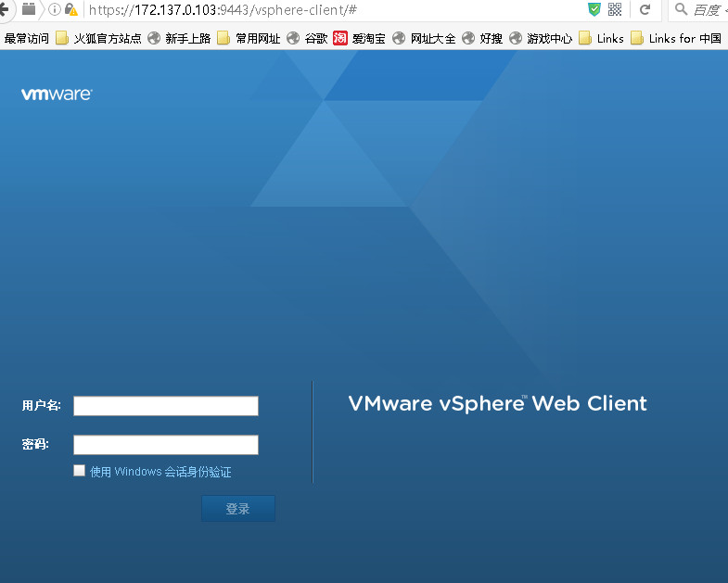This screenshot has width=728, height=583.
Task: Open the 爱淘宝 bookmark
Action: pos(359,39)
